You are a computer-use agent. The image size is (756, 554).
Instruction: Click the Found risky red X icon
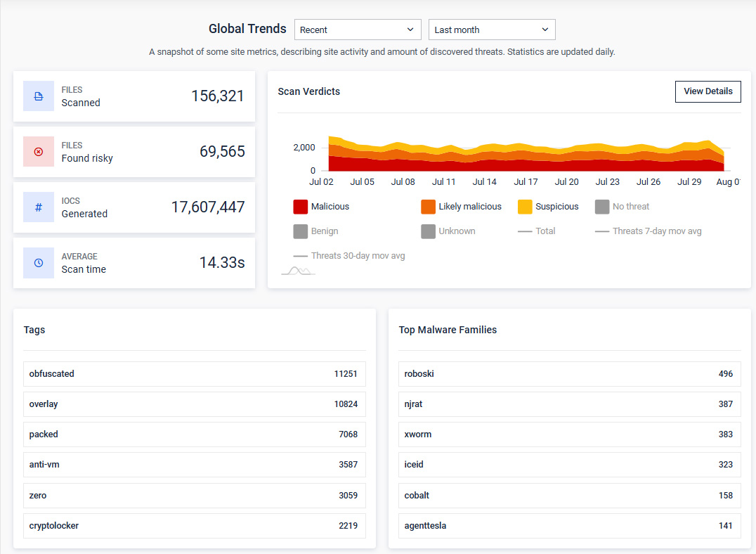tap(39, 152)
